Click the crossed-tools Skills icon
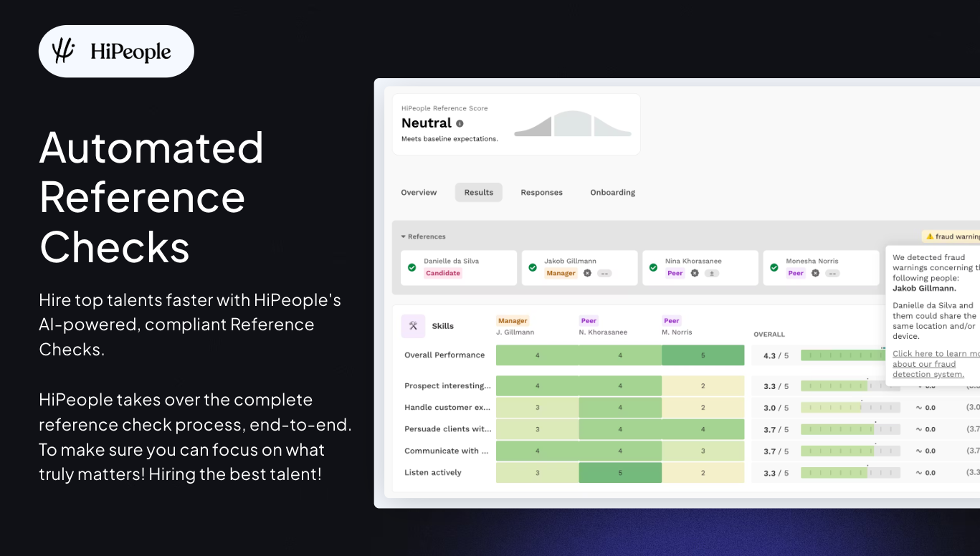The height and width of the screenshot is (556, 980). (x=413, y=325)
